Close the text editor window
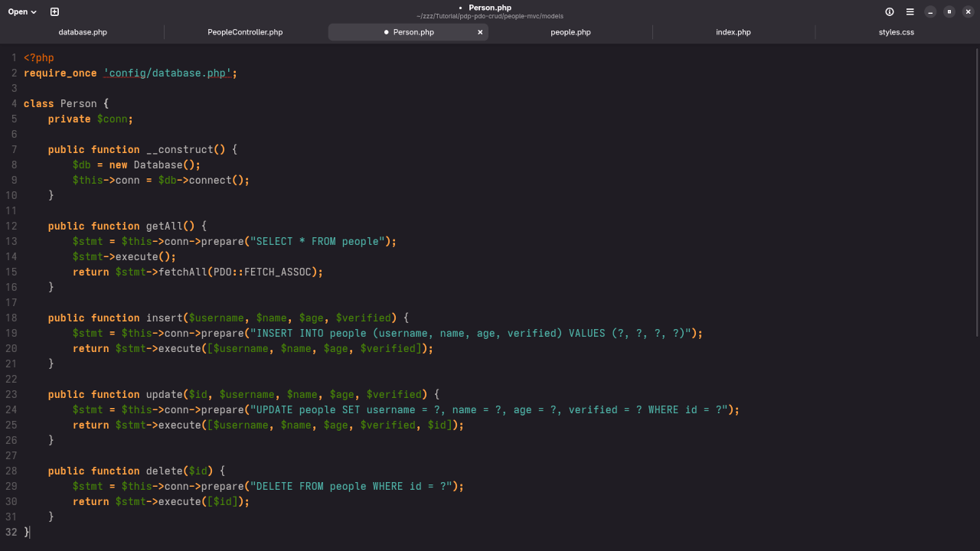Image resolution: width=980 pixels, height=551 pixels. [969, 11]
